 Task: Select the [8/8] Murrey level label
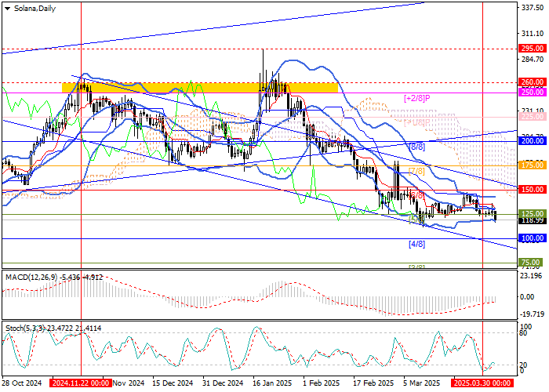click(416, 147)
